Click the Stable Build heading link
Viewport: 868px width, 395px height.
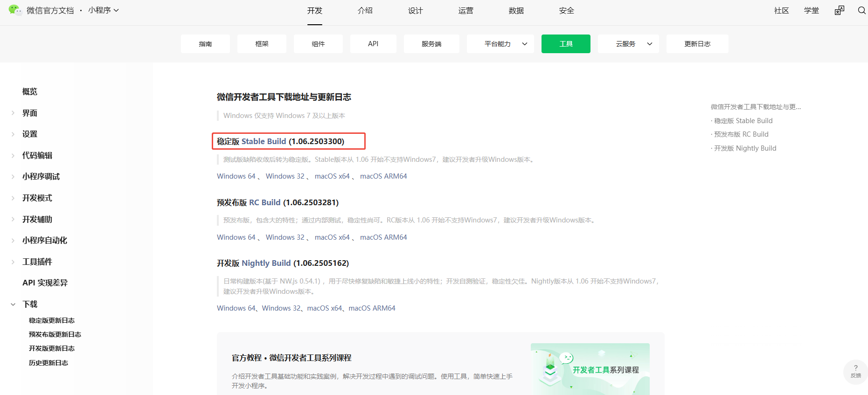(264, 141)
